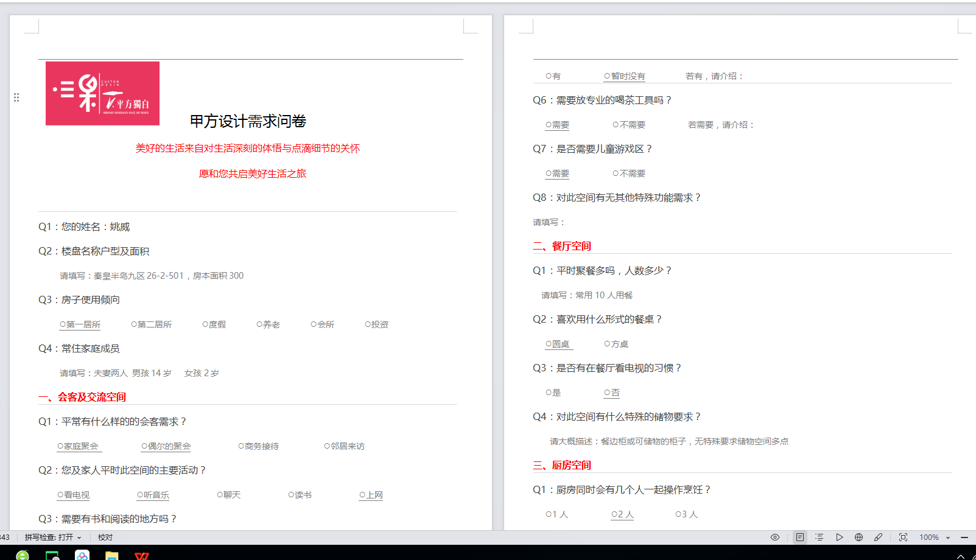Toggle eye protection mode in status bar
Viewport: 976px width, 560px height.
point(774,537)
